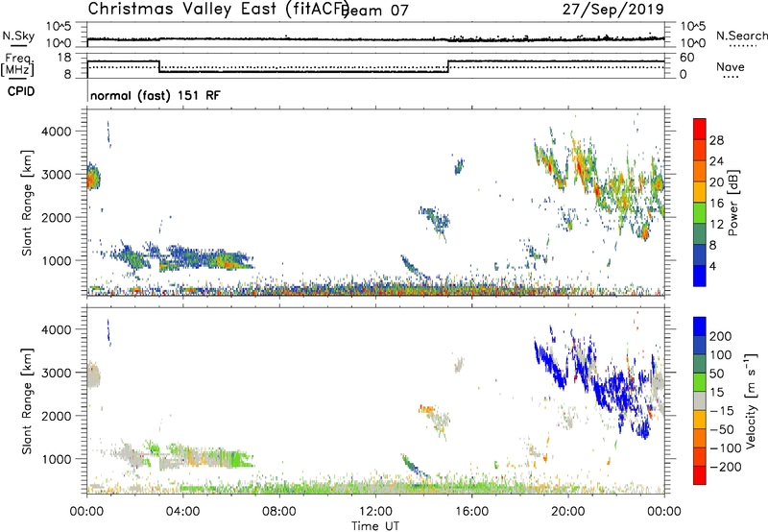Click "2000" tick on the power panel axis
768x532 pixels.
[57, 217]
